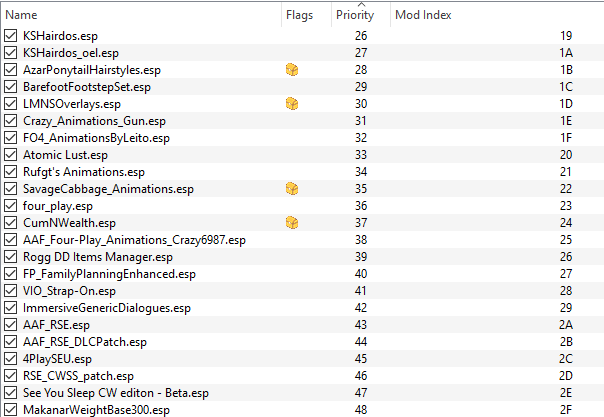Uncheck the Rufgt's Animations.esp checkbox
Image resolution: width=604 pixels, height=417 pixels.
tap(11, 172)
